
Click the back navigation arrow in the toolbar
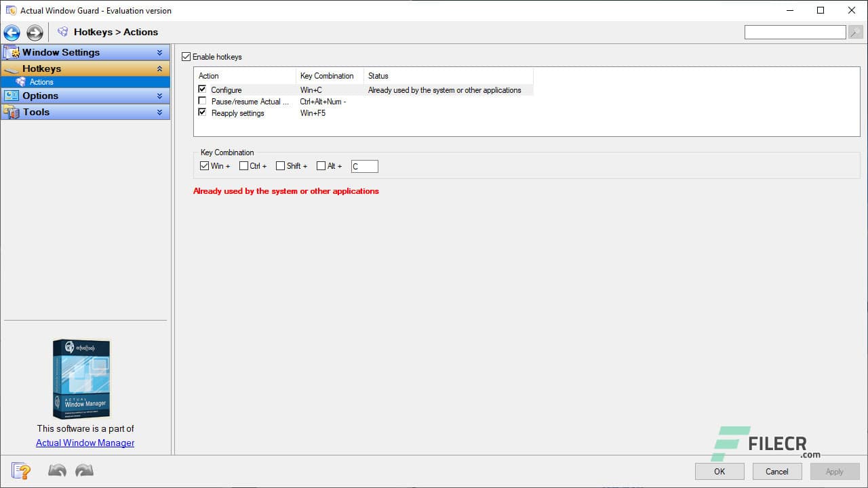(x=11, y=32)
